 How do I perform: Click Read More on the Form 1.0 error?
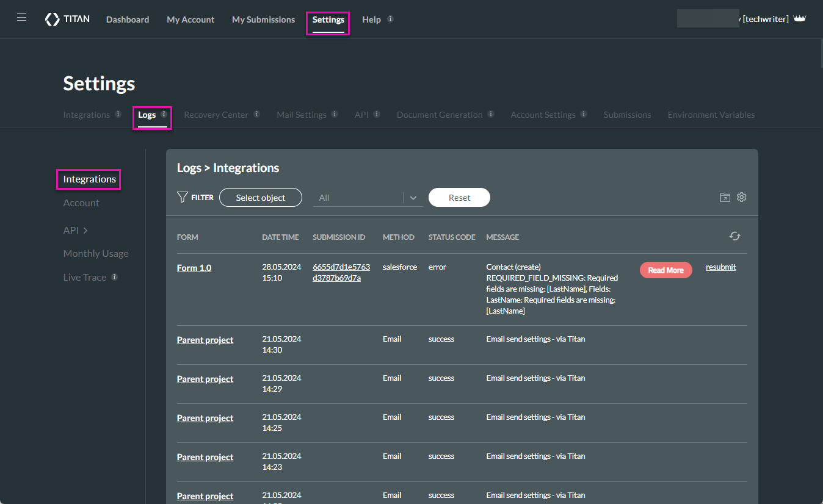coord(665,270)
